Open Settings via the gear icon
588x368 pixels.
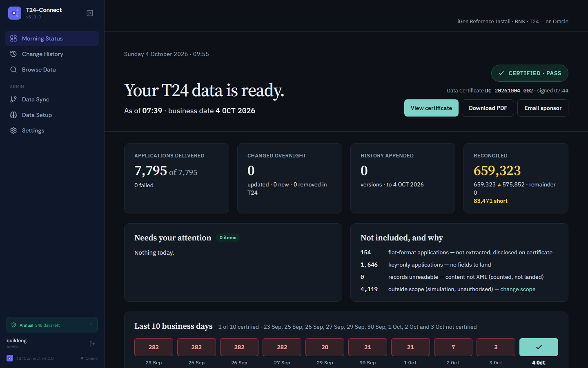(13, 130)
